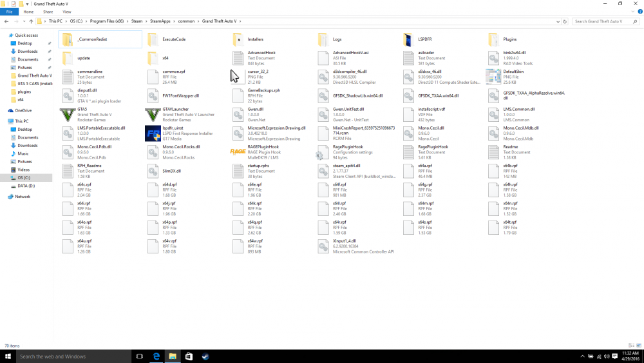Image resolution: width=644 pixels, height=363 pixels.
Task: Open the Explorer help question mark icon
Action: point(640,12)
